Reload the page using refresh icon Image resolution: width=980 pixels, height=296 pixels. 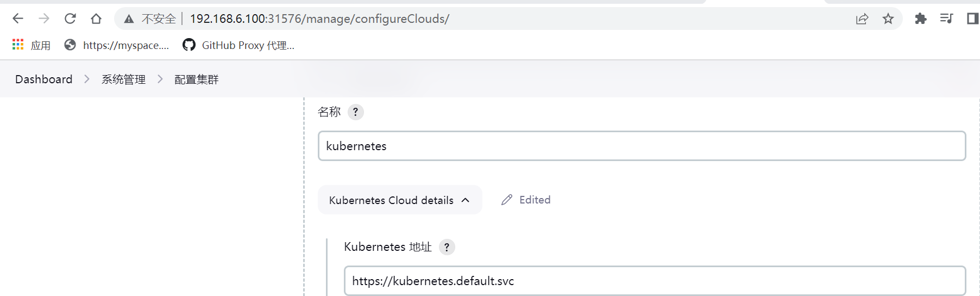coord(70,18)
